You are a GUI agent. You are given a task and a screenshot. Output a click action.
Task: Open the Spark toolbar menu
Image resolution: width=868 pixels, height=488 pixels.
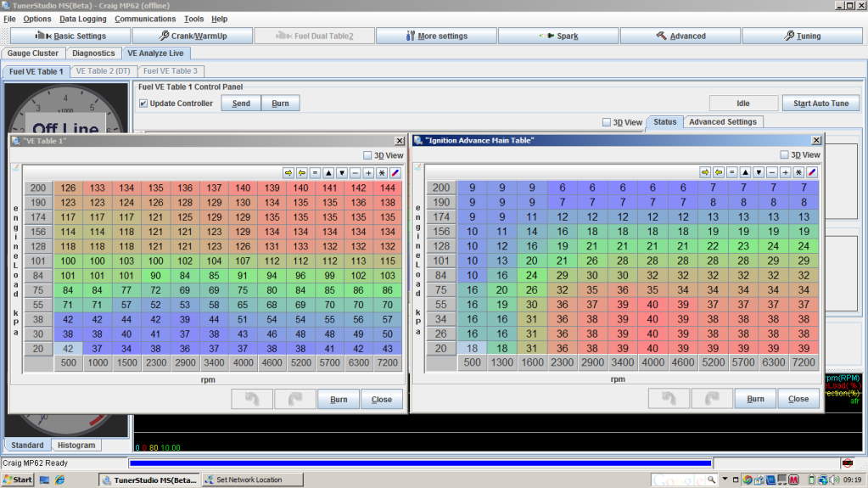pos(558,36)
